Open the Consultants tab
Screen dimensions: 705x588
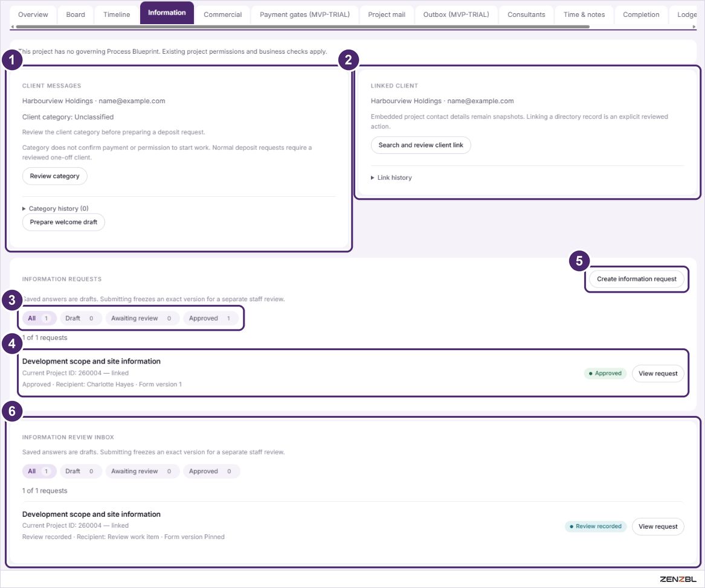point(526,15)
